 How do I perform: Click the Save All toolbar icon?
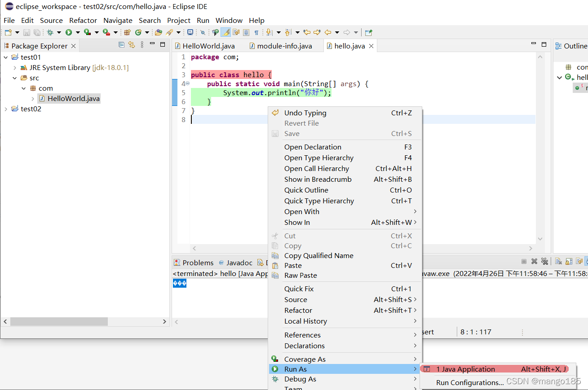(37, 32)
